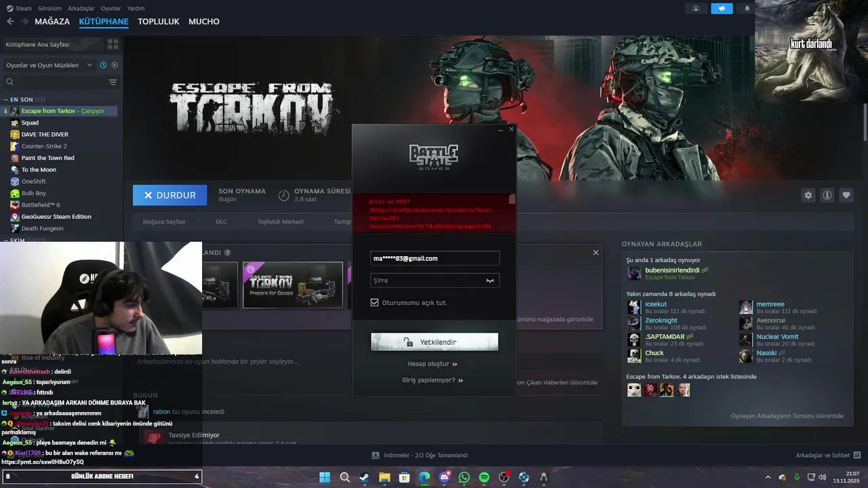
Task: Open Giriş yapılamıyor? help link
Action: (x=433, y=380)
